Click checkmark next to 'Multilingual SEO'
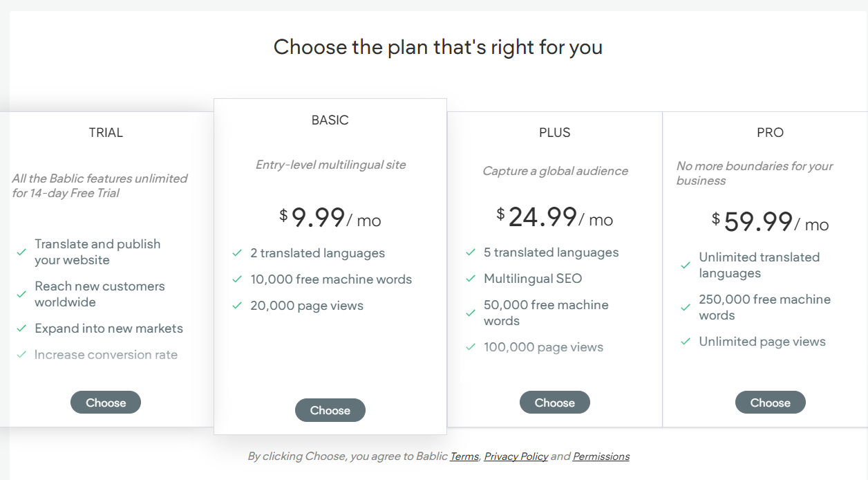 coord(471,279)
